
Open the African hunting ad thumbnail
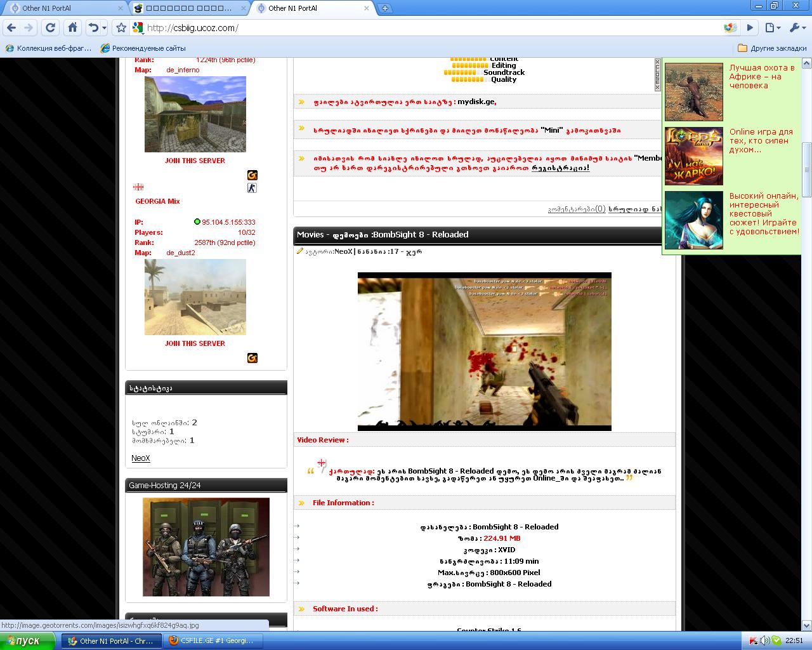[x=694, y=92]
